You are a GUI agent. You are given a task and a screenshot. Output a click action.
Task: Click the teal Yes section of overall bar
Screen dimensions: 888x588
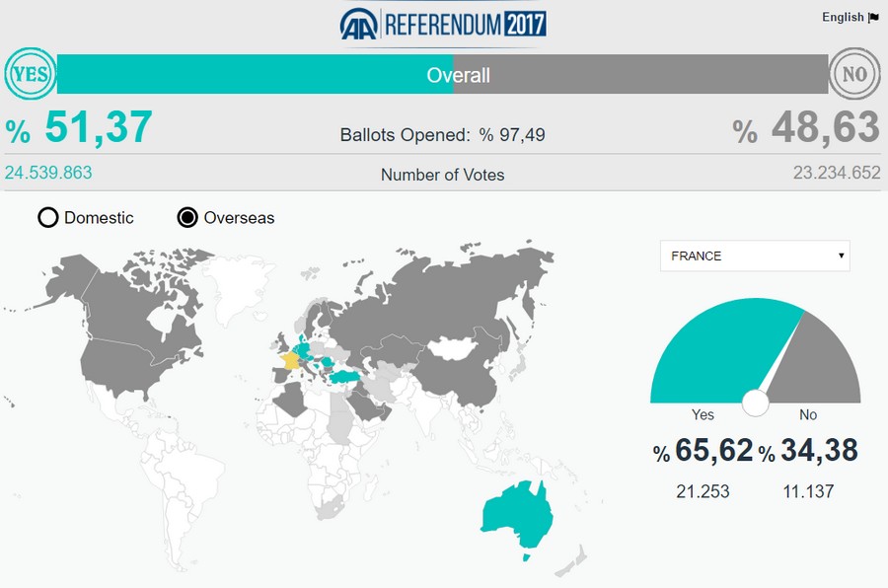(x=247, y=75)
